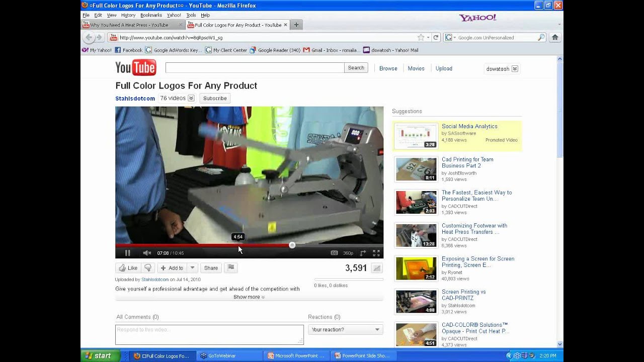This screenshot has height=362, width=644.
Task: Open the dswatosh Yahoo! Mail bookmark
Action: [391, 50]
